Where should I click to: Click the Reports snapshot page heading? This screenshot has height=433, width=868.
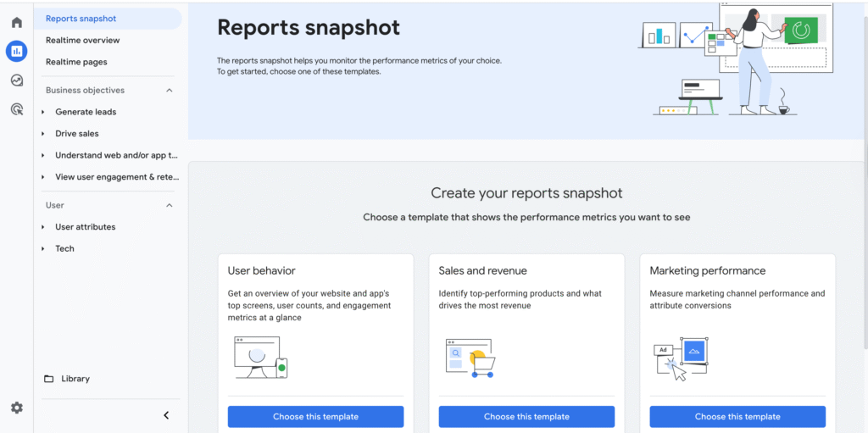pos(309,27)
